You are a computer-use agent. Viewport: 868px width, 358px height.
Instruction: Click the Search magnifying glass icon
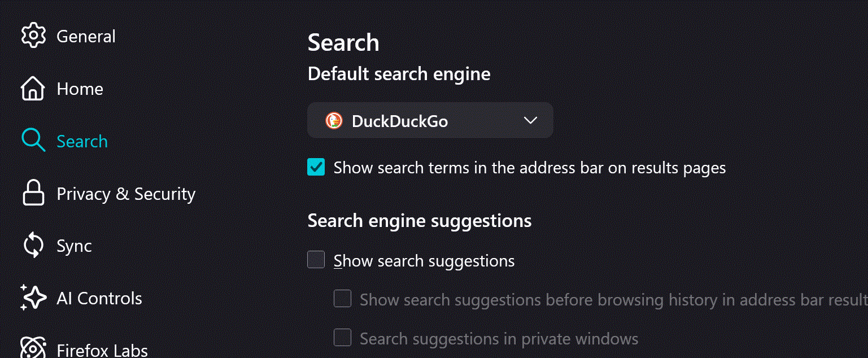coord(33,141)
